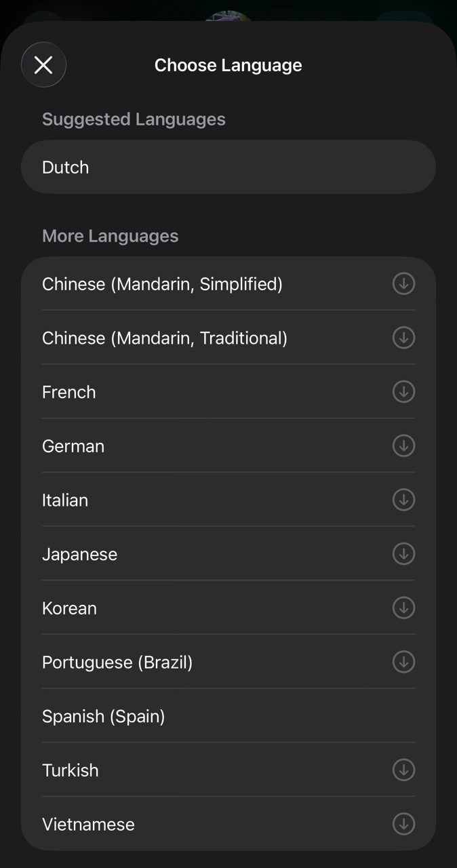
Task: Tap download icon next to Italian
Action: click(x=403, y=500)
